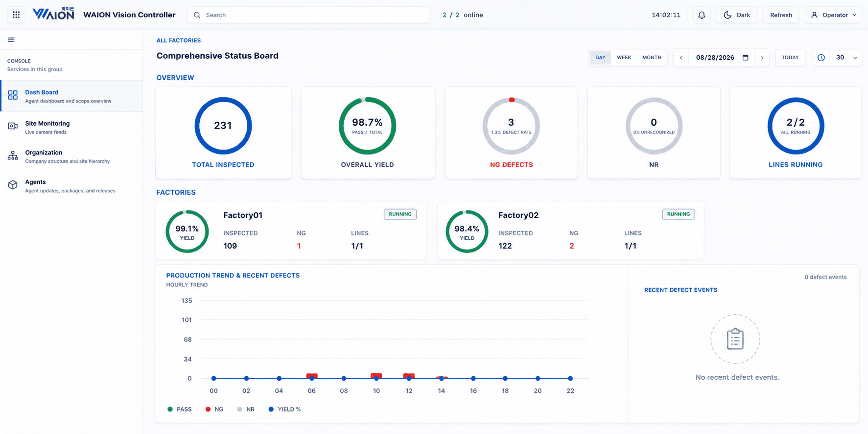Image resolution: width=868 pixels, height=434 pixels.
Task: Click the Agents package icon
Action: coord(13,185)
